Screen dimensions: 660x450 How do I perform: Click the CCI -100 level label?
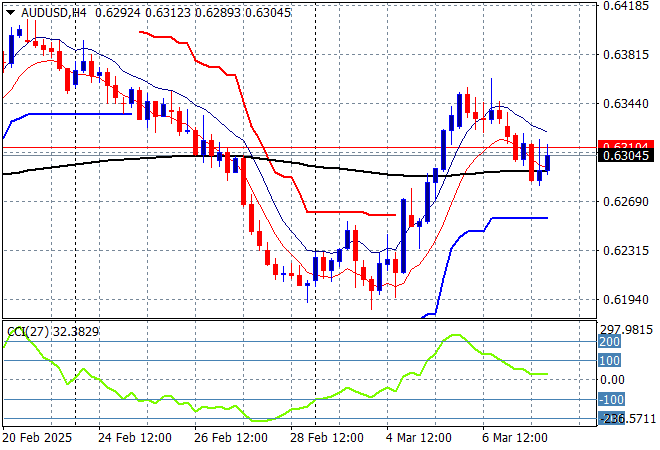pos(611,400)
